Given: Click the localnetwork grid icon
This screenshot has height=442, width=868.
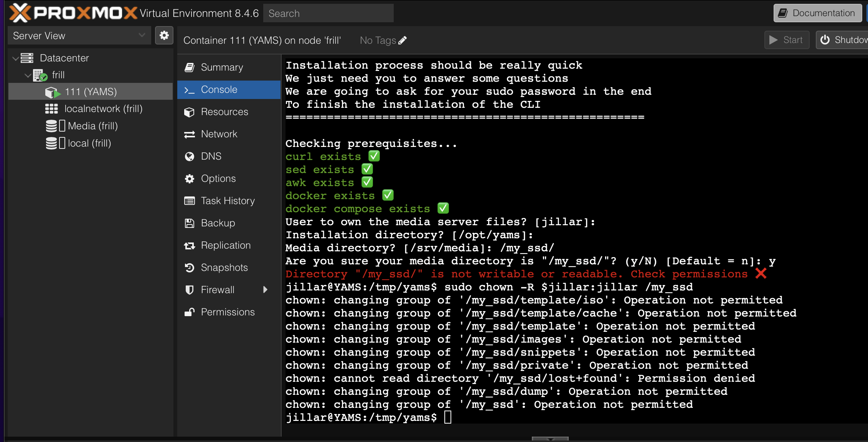Looking at the screenshot, I should pos(51,109).
